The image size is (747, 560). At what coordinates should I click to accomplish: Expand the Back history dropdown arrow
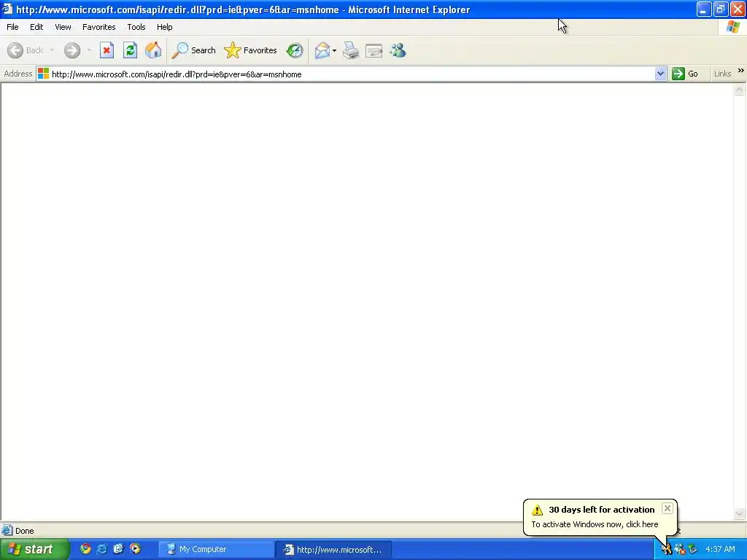tap(52, 50)
